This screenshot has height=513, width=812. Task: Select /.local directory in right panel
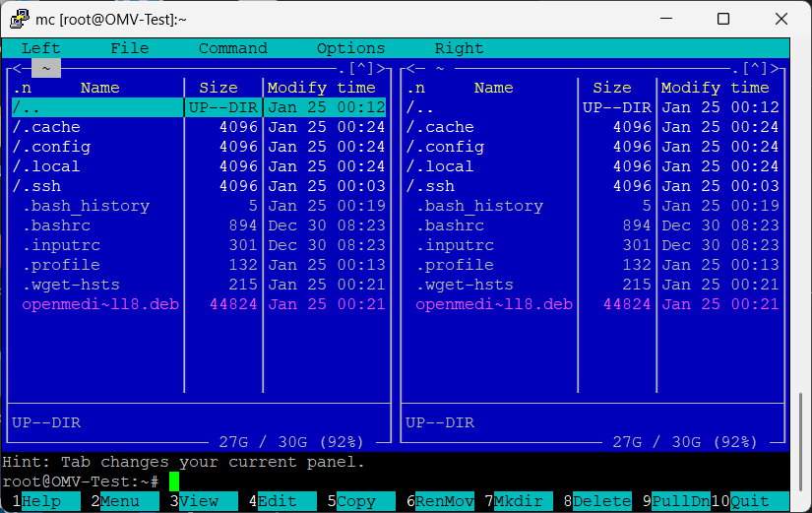click(593, 166)
